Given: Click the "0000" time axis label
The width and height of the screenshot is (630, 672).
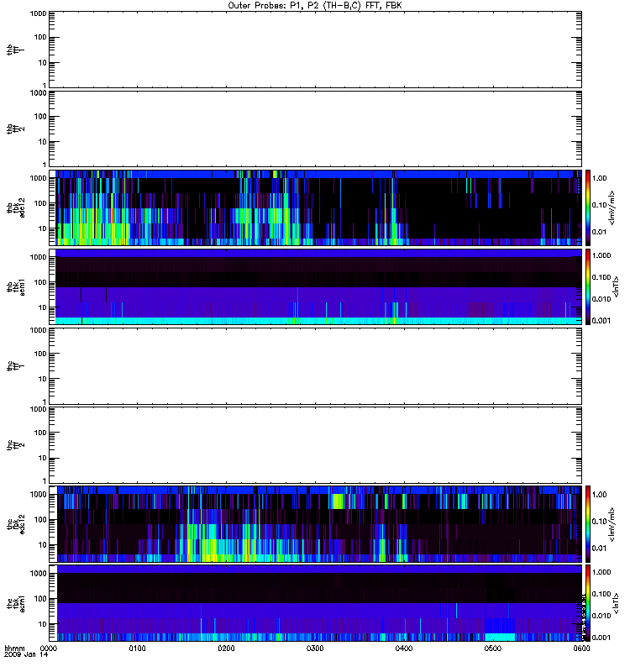Looking at the screenshot, I should (49, 648).
